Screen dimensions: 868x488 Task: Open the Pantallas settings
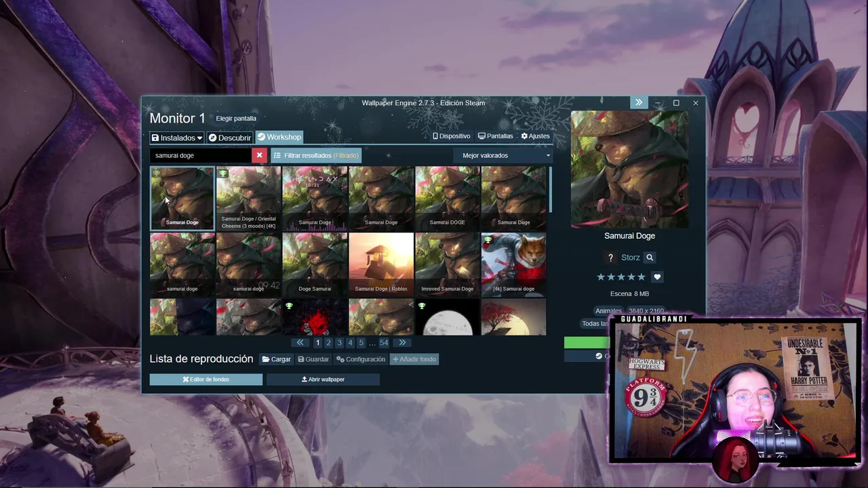(495, 136)
